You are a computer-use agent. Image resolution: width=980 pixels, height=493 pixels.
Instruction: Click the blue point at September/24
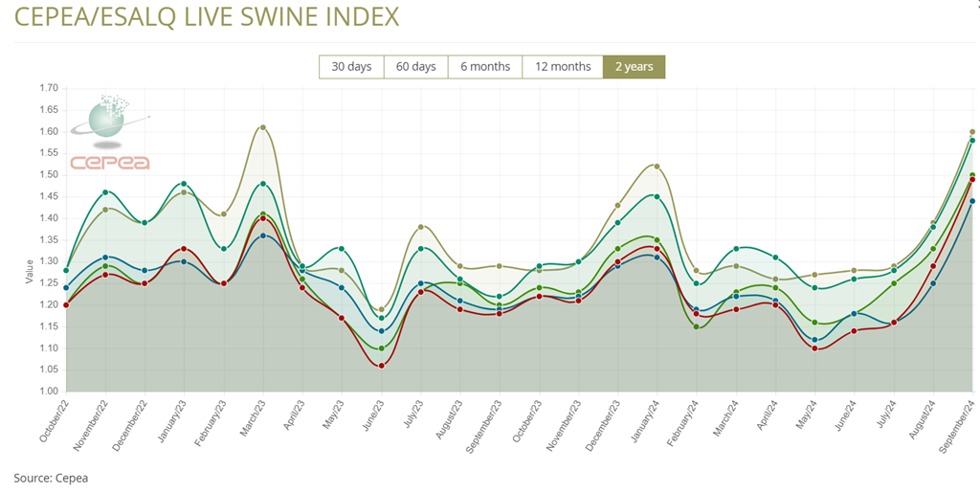pos(972,201)
